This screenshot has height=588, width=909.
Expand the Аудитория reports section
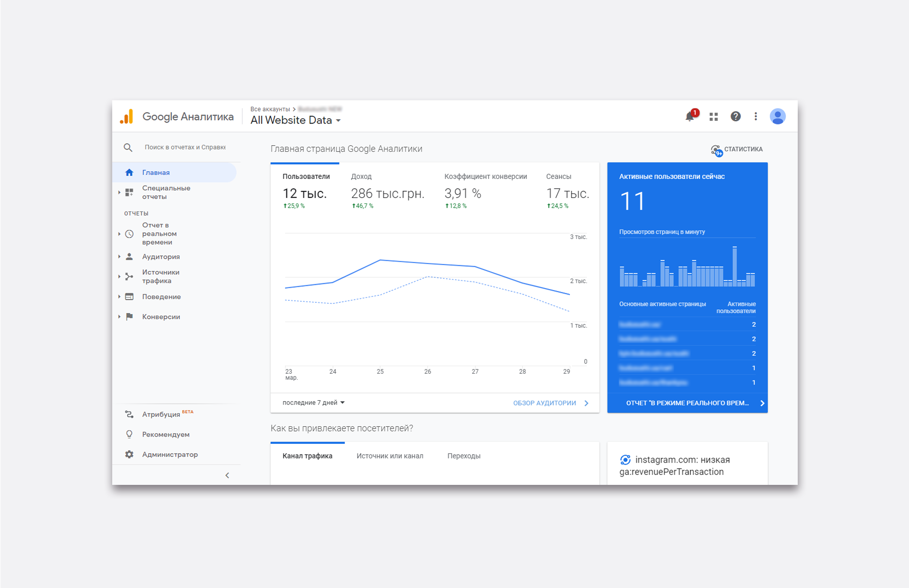160,256
